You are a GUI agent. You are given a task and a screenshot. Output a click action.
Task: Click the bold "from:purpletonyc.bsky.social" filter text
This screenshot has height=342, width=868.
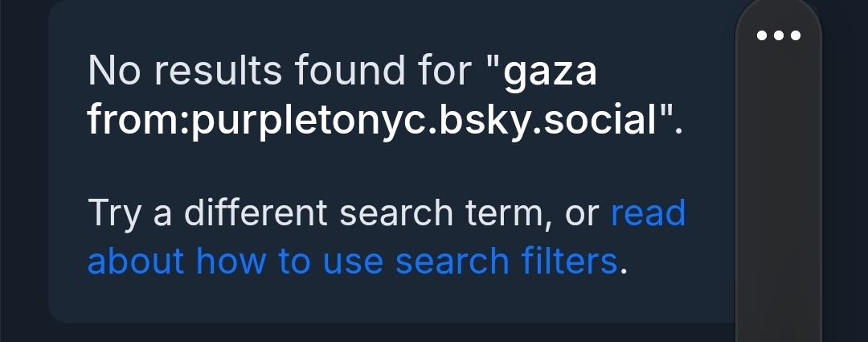point(372,121)
